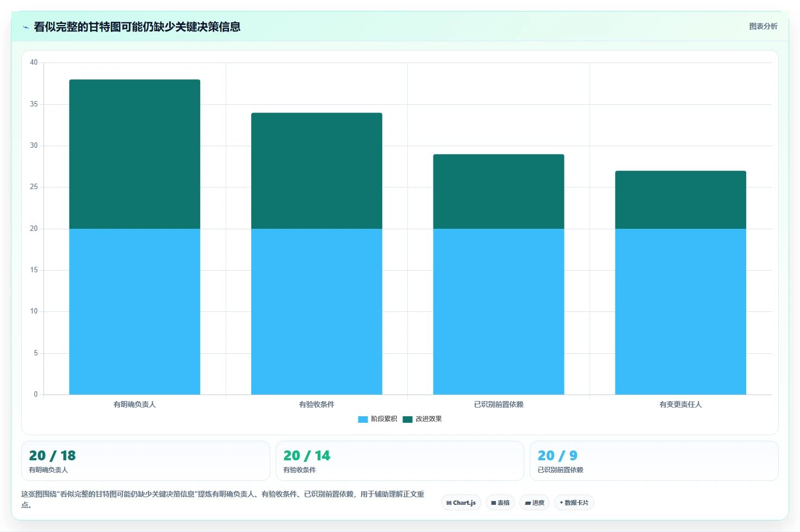Toggle the 阶段累积 legend color swatch
Viewport: 800px width, 532px height.
(363, 419)
